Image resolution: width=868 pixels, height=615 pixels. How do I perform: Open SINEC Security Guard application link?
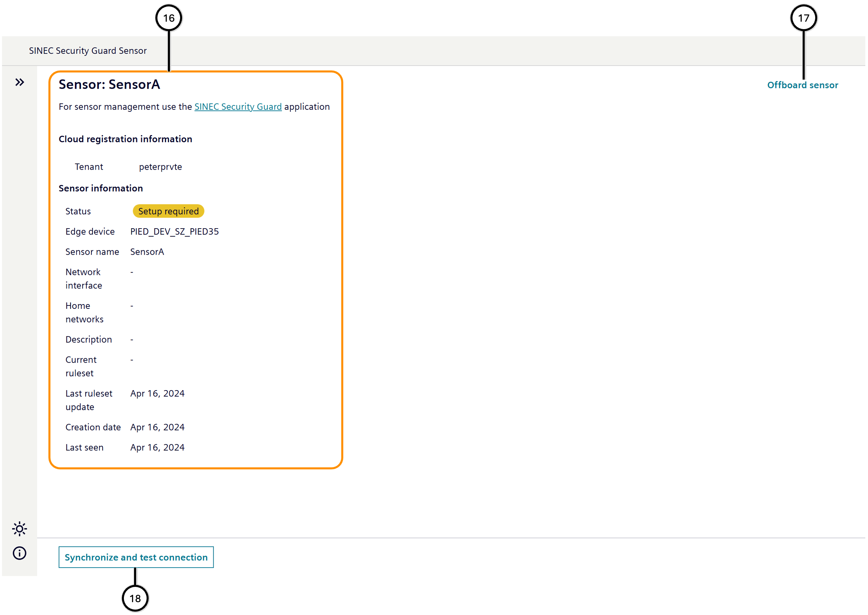pyautogui.click(x=238, y=107)
